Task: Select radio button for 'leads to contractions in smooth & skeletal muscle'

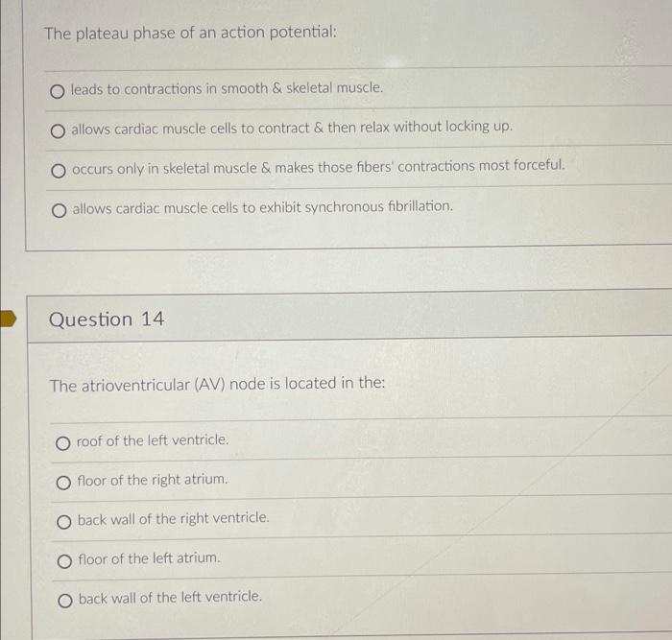Action: tap(58, 91)
